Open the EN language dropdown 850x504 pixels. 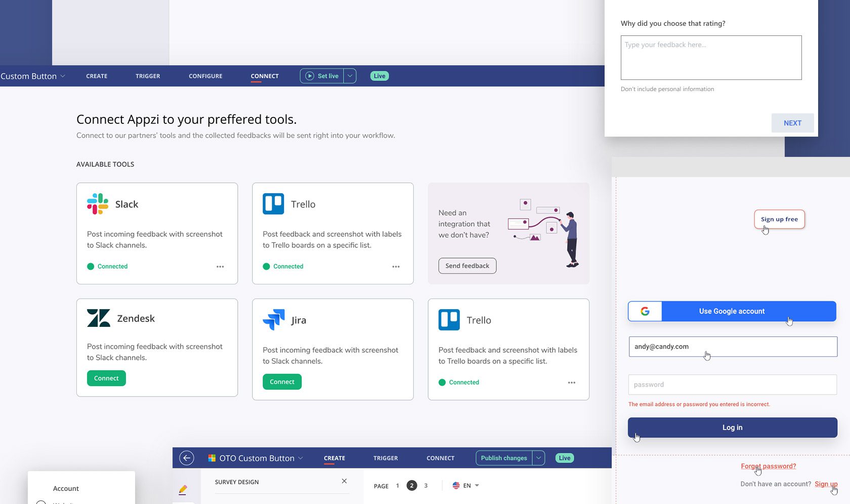click(477, 485)
